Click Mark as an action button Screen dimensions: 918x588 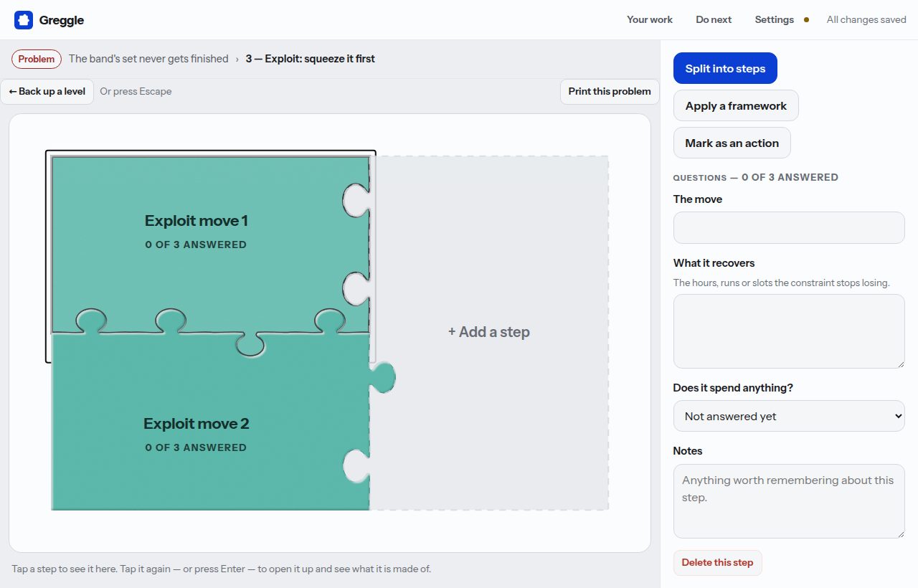(x=732, y=143)
